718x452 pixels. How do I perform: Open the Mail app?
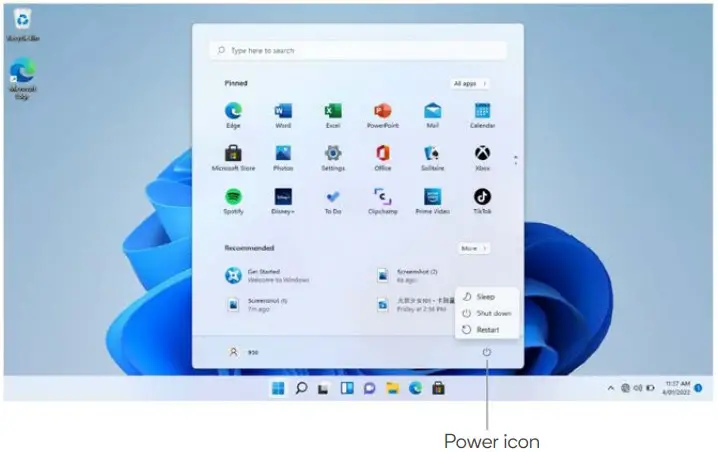[x=433, y=115]
